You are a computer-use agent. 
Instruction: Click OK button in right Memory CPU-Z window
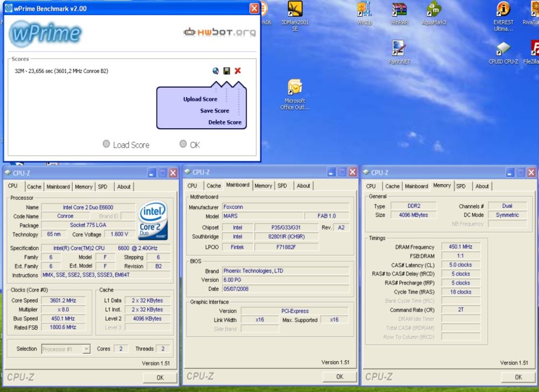click(519, 377)
